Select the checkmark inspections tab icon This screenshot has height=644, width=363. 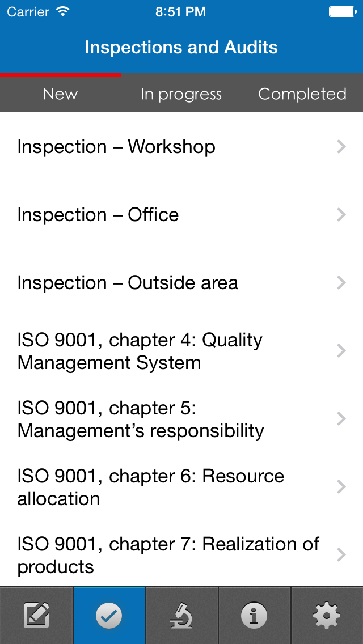click(109, 615)
